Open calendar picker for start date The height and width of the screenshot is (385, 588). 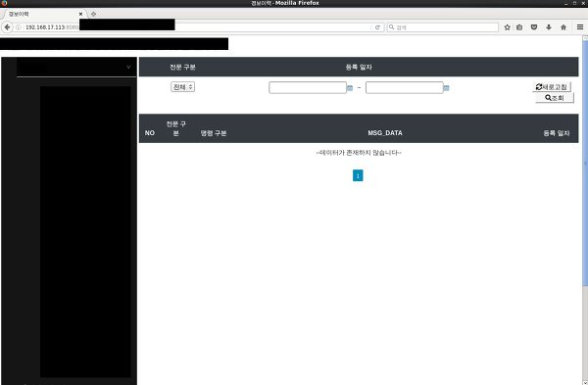point(350,88)
